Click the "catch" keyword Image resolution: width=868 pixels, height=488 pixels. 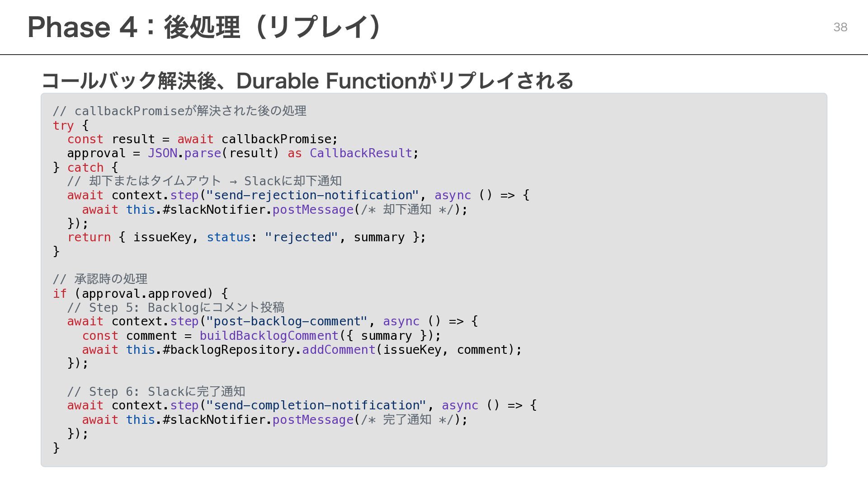[x=85, y=168]
